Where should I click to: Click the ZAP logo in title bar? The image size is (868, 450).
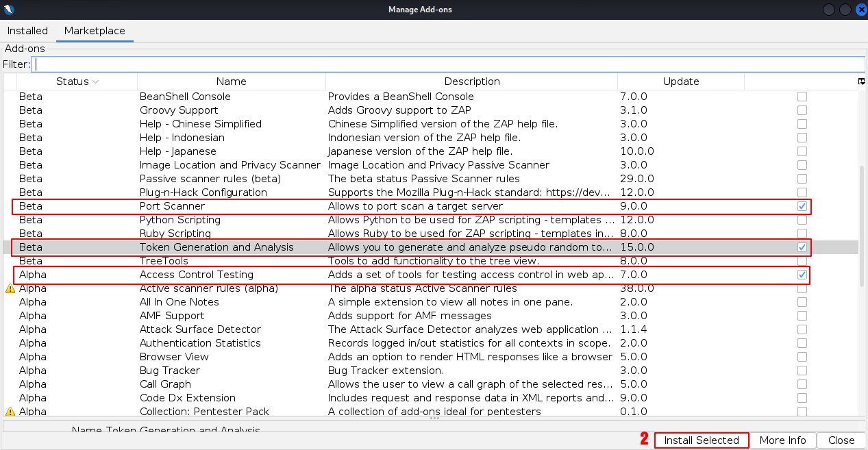point(9,10)
